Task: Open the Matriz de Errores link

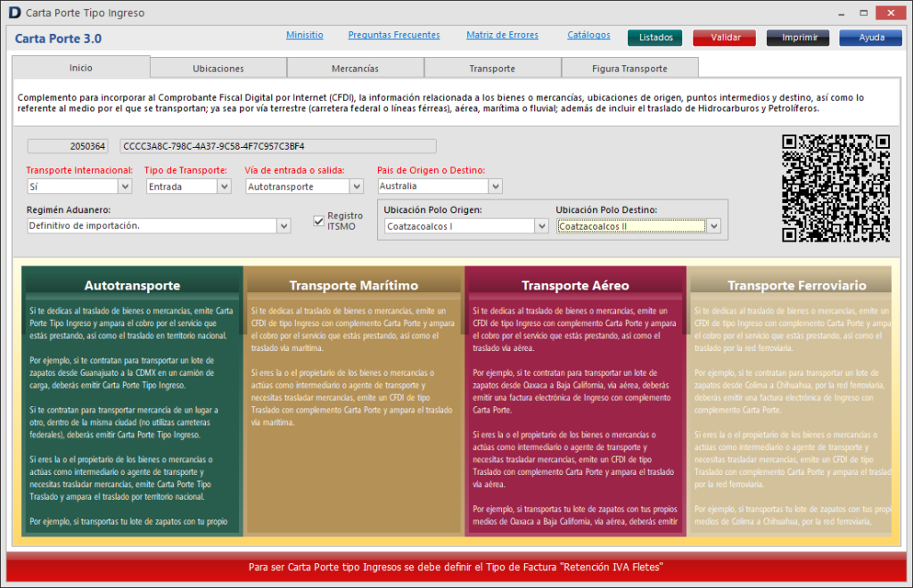Action: coord(502,36)
